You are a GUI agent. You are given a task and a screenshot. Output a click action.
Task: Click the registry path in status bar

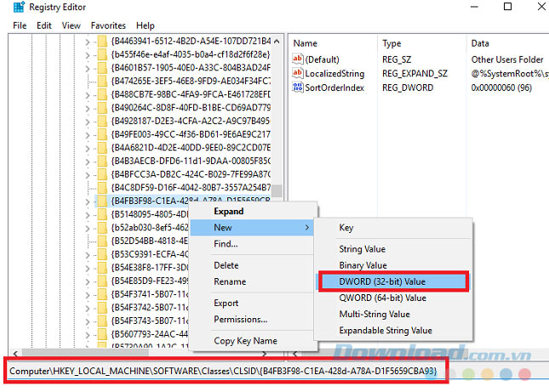[x=223, y=372]
